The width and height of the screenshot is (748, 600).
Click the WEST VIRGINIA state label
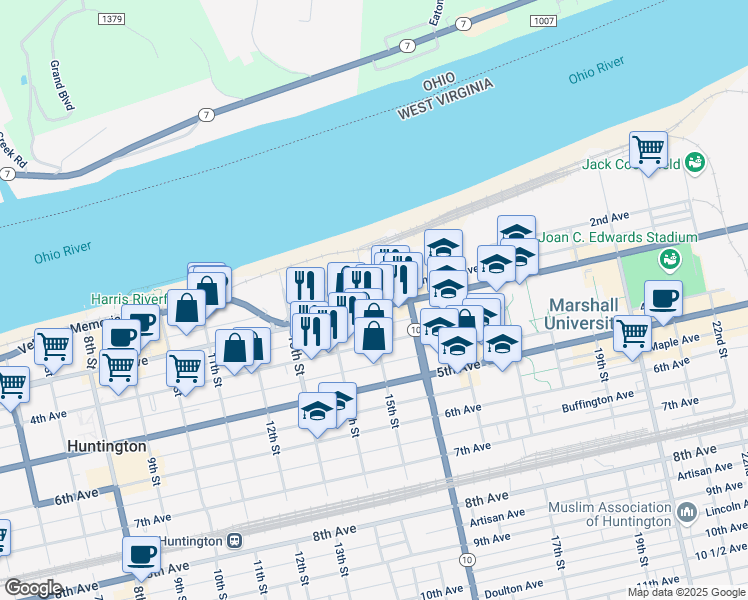point(445,99)
